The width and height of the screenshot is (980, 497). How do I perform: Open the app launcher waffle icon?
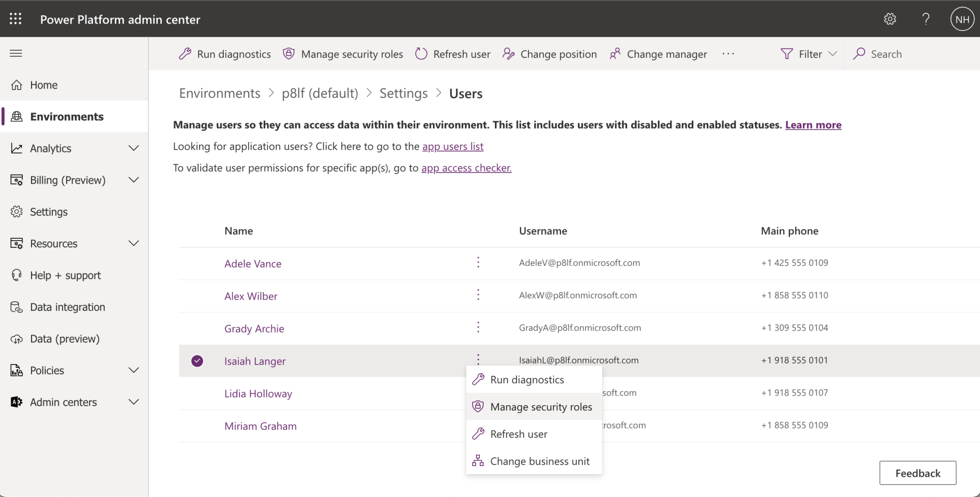coord(16,19)
